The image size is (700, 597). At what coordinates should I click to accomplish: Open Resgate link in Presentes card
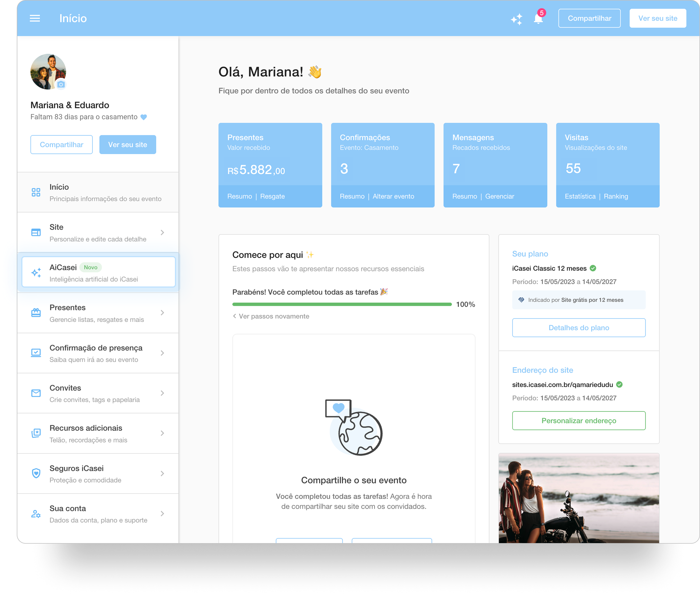click(x=272, y=196)
